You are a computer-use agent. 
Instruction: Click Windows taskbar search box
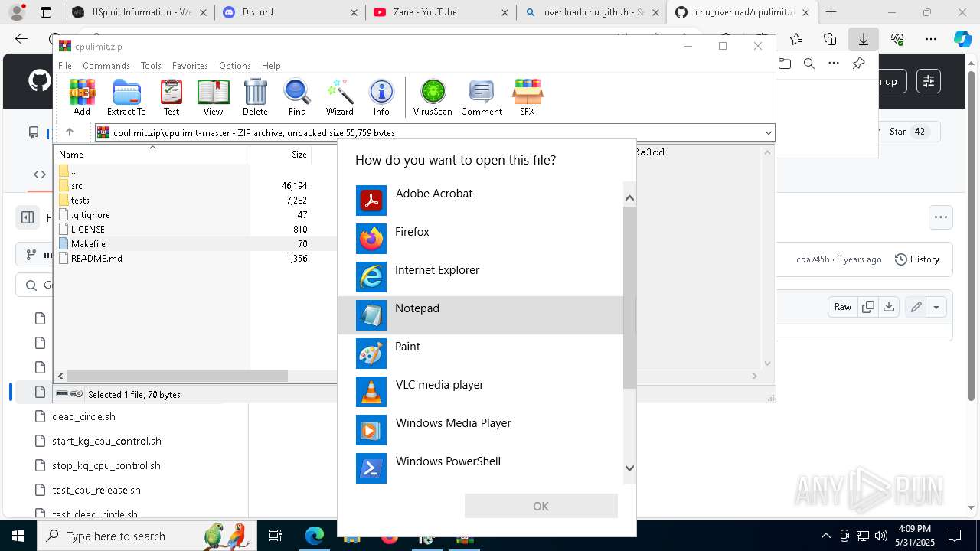145,536
